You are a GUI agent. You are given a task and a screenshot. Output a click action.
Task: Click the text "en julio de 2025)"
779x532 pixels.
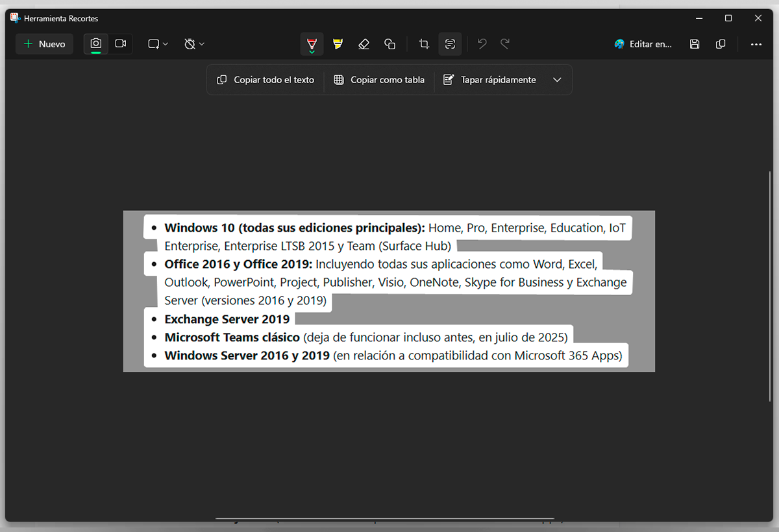pos(523,337)
